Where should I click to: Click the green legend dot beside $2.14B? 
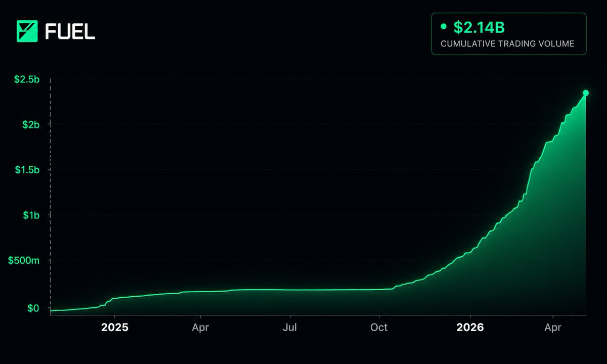click(444, 27)
